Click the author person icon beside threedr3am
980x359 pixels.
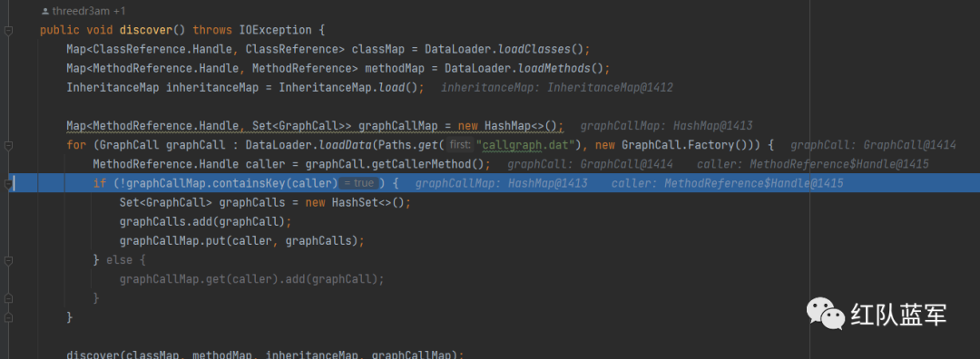45,11
